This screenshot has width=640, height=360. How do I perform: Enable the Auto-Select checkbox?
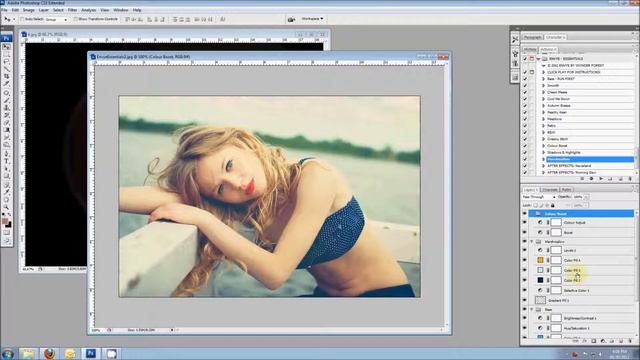[22, 19]
